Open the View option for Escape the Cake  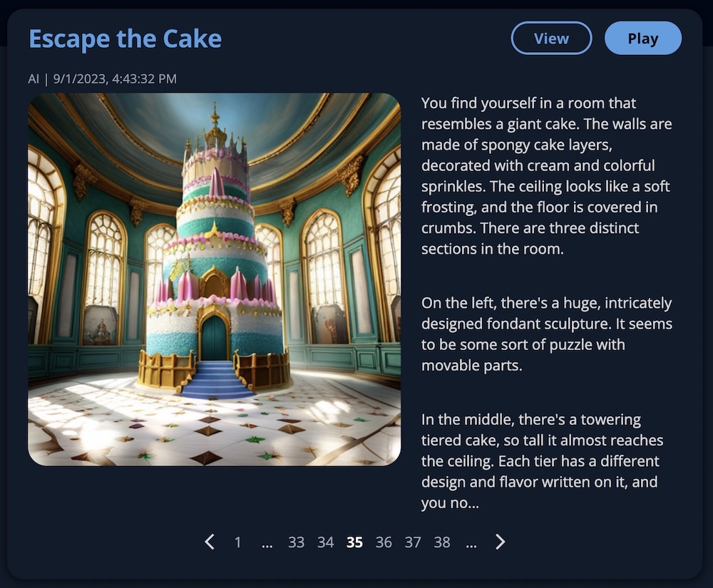551,38
